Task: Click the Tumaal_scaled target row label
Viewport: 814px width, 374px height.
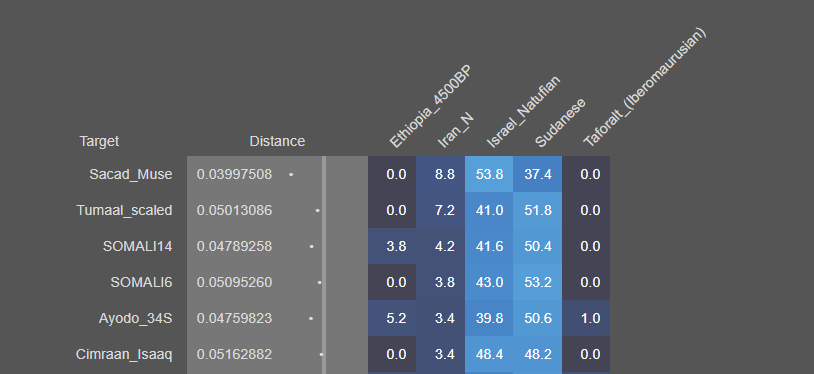Action: click(124, 210)
